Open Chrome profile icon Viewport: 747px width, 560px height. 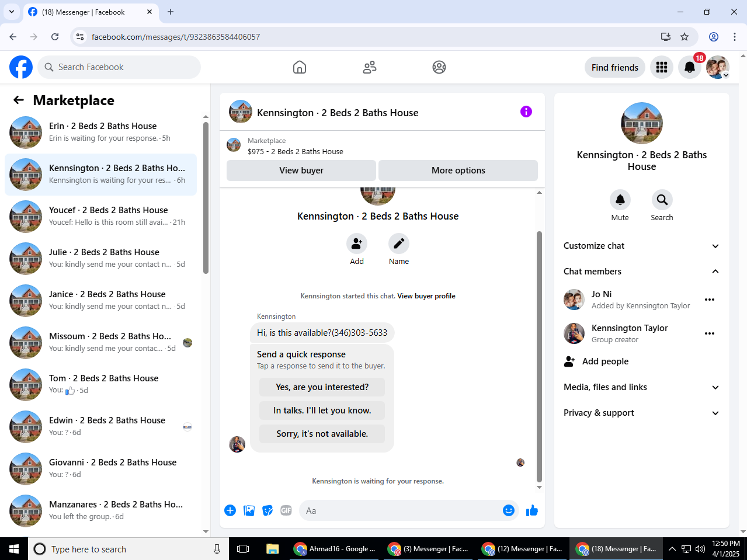pos(714,37)
